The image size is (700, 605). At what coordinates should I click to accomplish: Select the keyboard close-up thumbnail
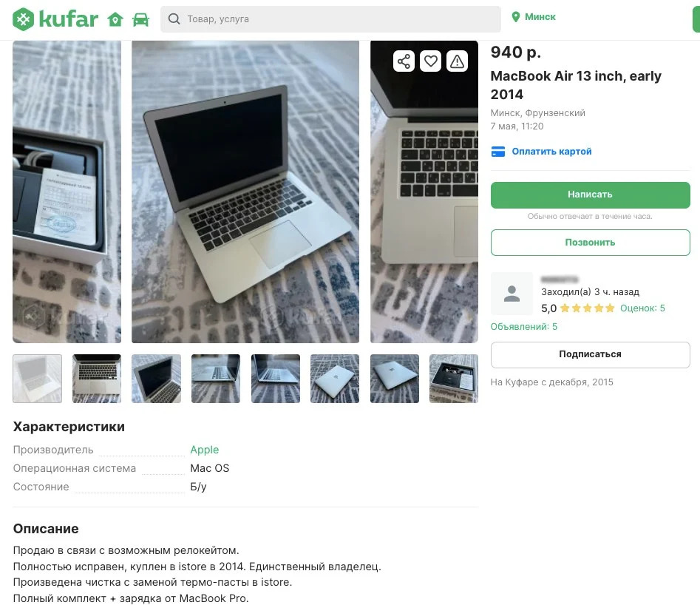coord(97,379)
